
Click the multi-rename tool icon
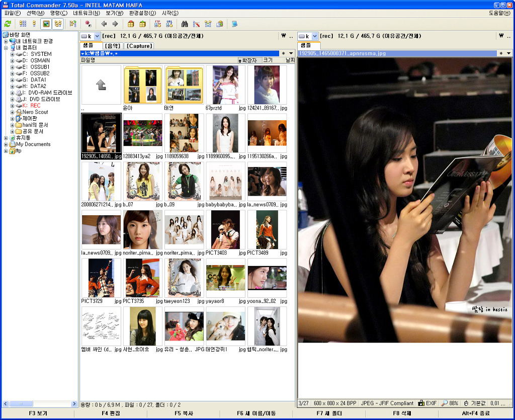point(196,24)
